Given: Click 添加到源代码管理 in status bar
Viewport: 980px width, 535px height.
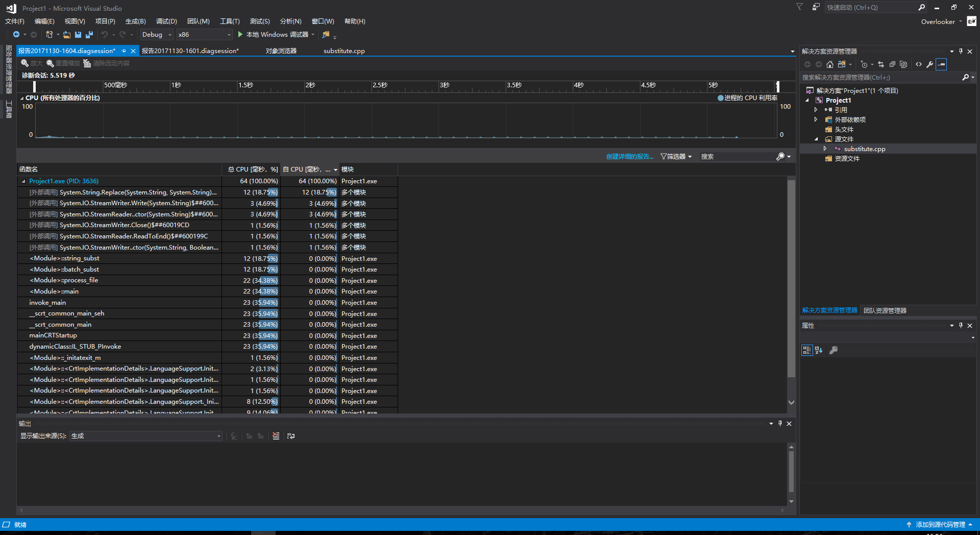Looking at the screenshot, I should click(940, 525).
